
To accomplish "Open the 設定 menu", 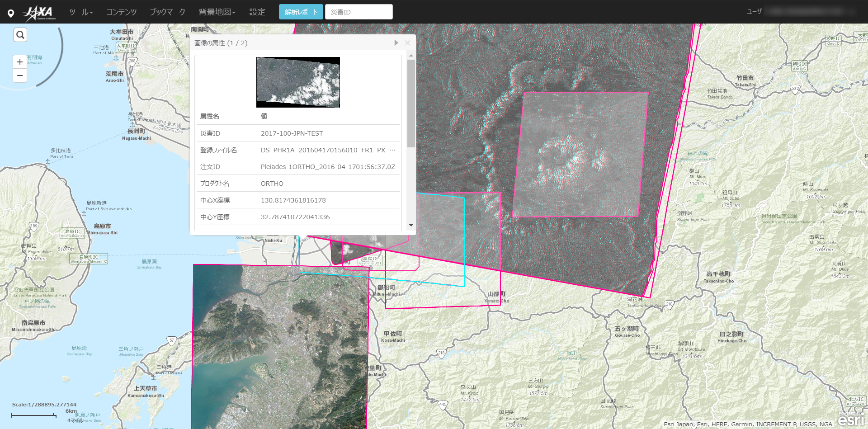I will 257,12.
